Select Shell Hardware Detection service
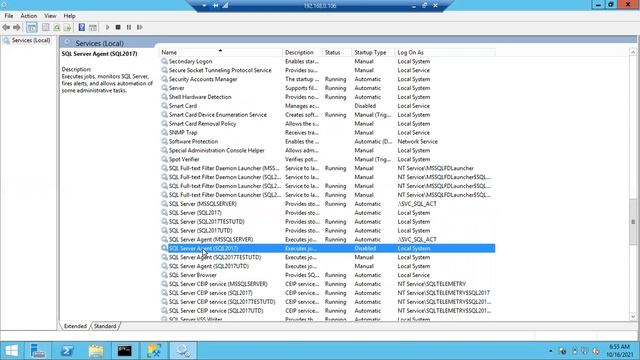The height and width of the screenshot is (360, 640). [200, 97]
